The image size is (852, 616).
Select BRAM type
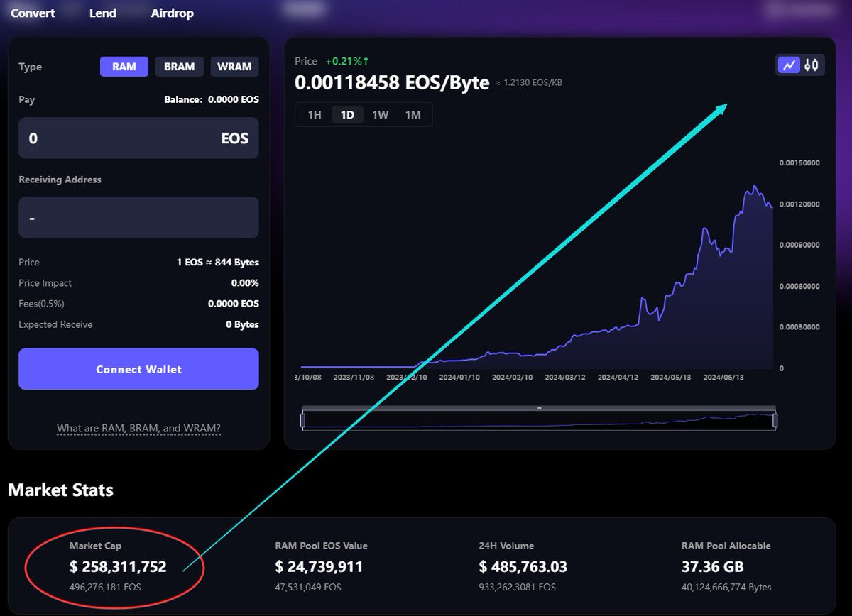click(179, 67)
